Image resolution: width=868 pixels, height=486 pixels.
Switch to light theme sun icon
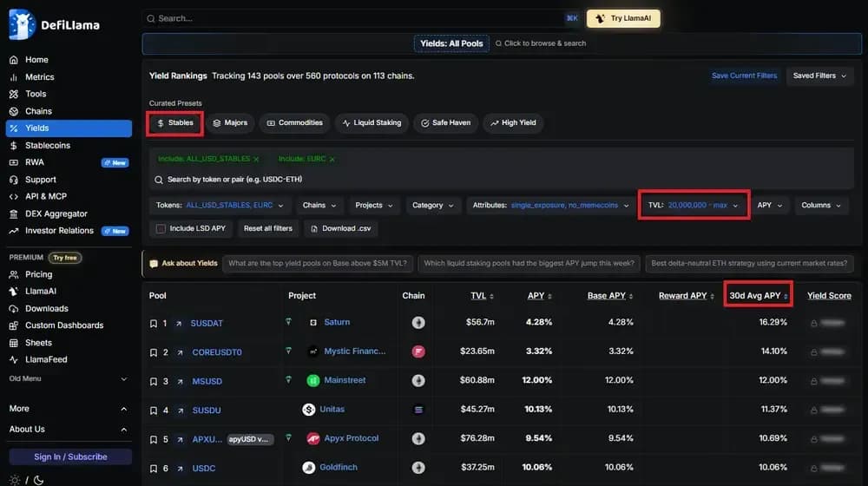(x=15, y=480)
